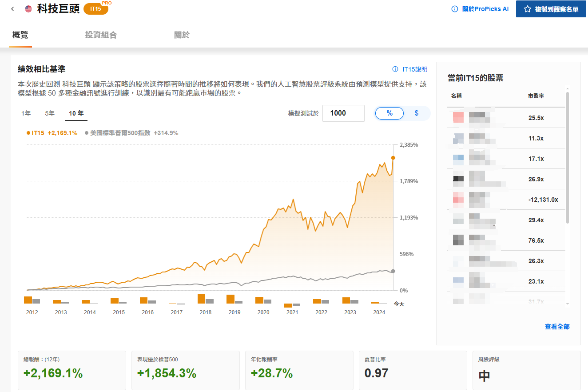Click the 風險評級 中 card
Screen dimensions: 588x392
[527, 370]
